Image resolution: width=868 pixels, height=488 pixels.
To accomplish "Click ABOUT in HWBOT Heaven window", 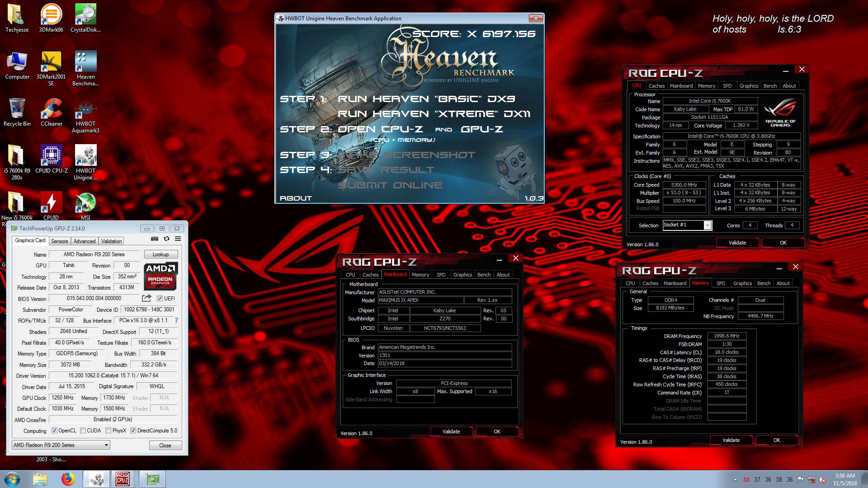I will pyautogui.click(x=296, y=198).
